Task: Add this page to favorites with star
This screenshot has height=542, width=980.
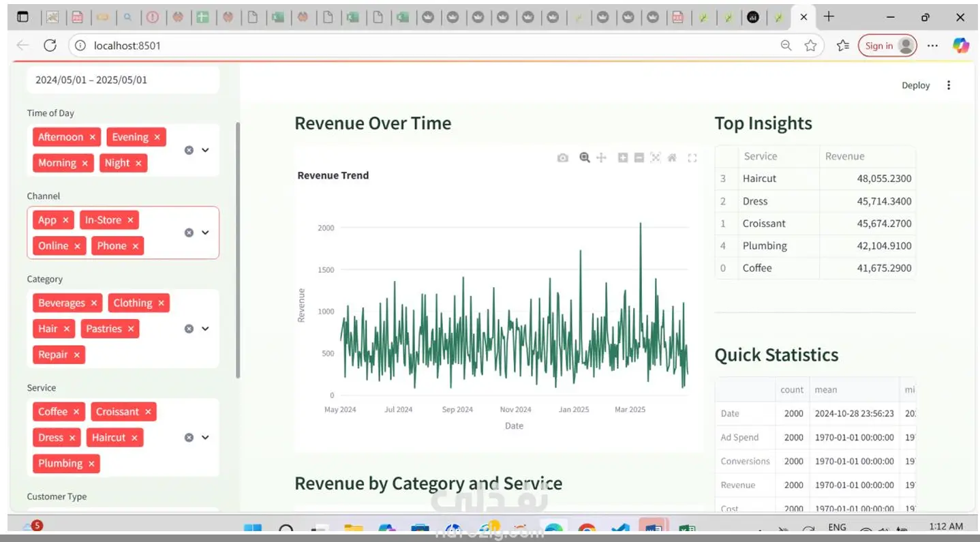Action: pos(810,46)
